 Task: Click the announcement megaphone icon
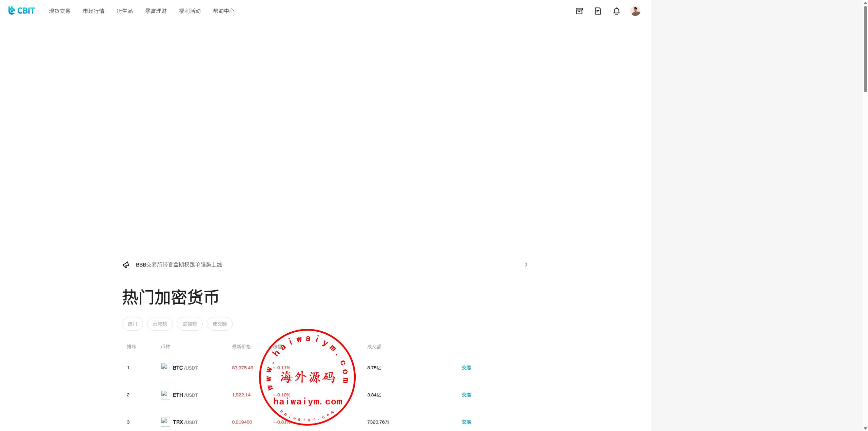[x=126, y=265]
